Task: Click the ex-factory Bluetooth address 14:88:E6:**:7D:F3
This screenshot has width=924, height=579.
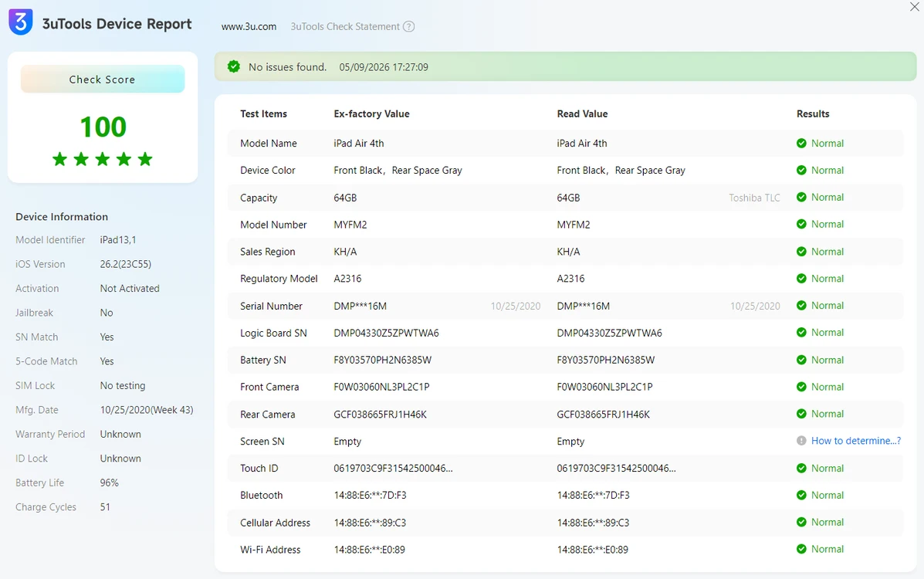Action: click(370, 496)
